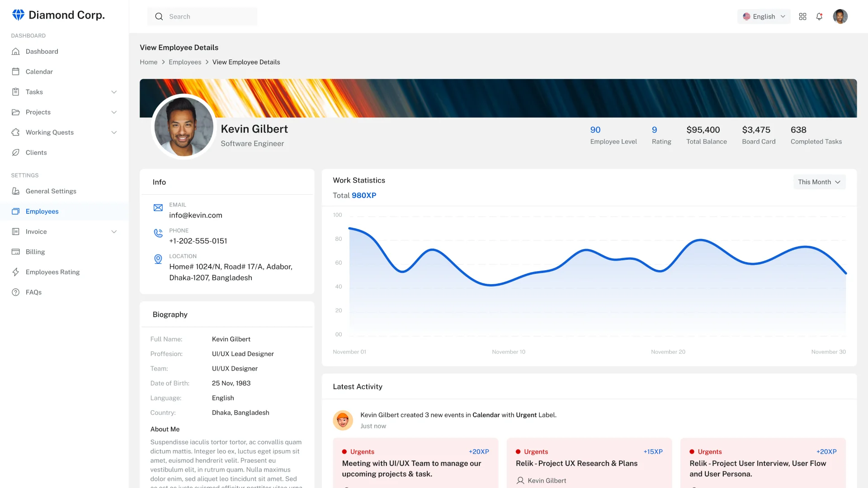
Task: Click the 25 Nov, 1983 birth date
Action: tap(231, 383)
